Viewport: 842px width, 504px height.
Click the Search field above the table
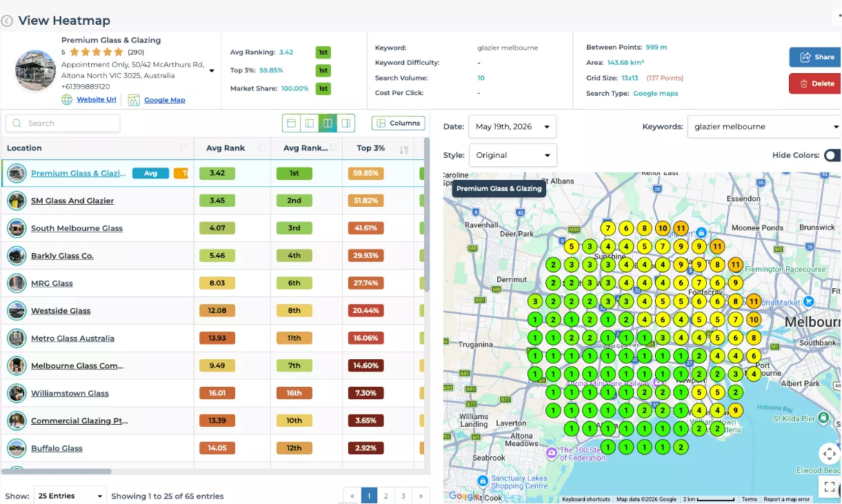63,123
